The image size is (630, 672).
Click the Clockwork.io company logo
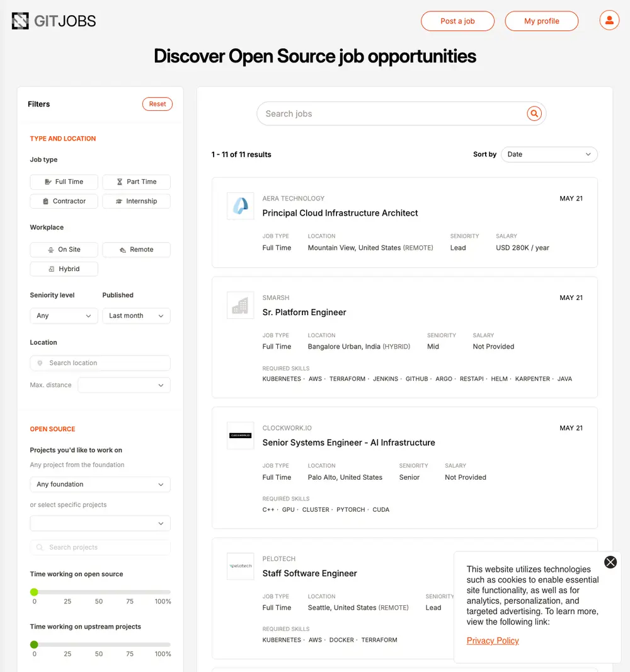point(240,436)
